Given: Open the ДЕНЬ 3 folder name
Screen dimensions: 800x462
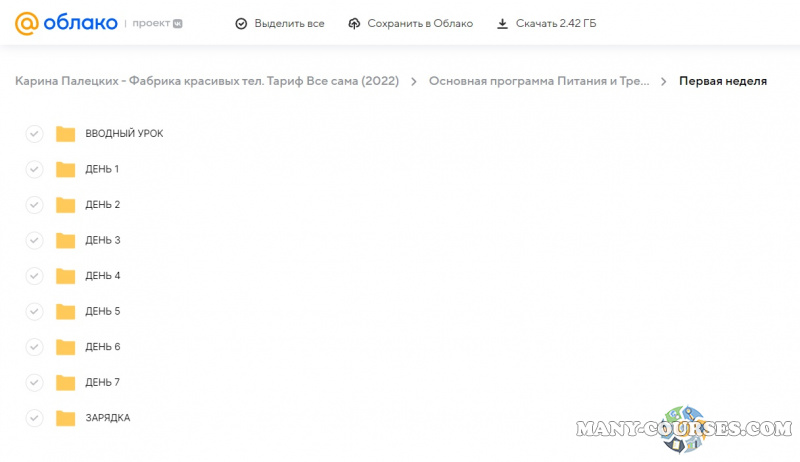Looking at the screenshot, I should click(103, 240).
